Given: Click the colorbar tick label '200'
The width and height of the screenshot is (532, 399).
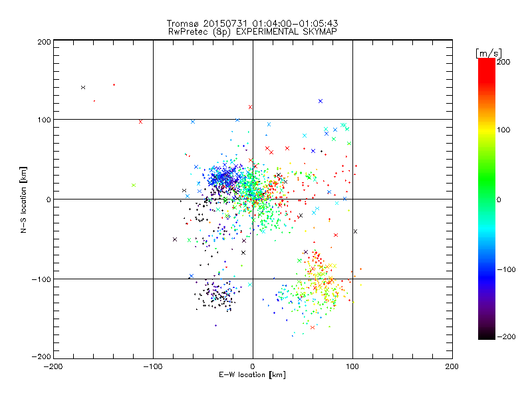Looking at the screenshot, I should pyautogui.click(x=503, y=62).
